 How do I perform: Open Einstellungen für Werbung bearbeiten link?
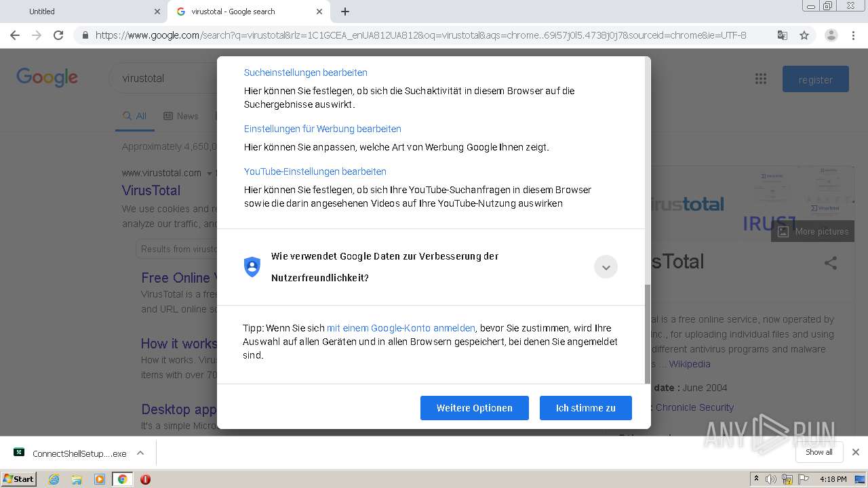pos(323,129)
